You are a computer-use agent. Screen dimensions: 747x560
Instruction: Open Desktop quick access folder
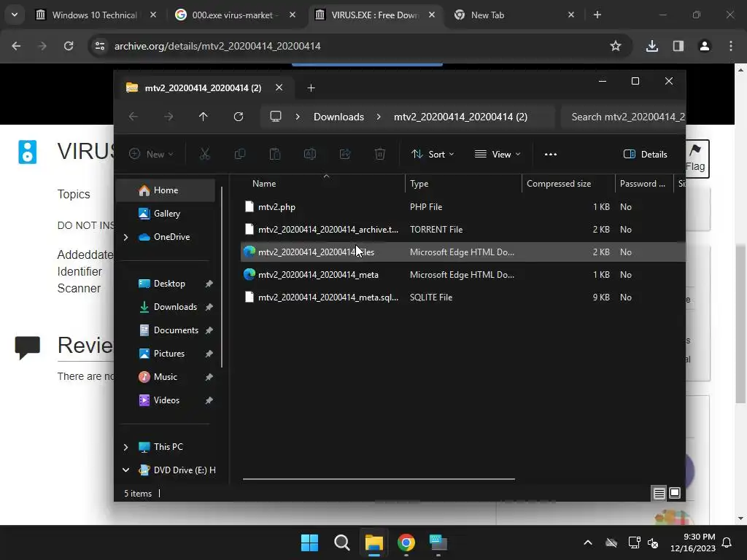point(169,284)
